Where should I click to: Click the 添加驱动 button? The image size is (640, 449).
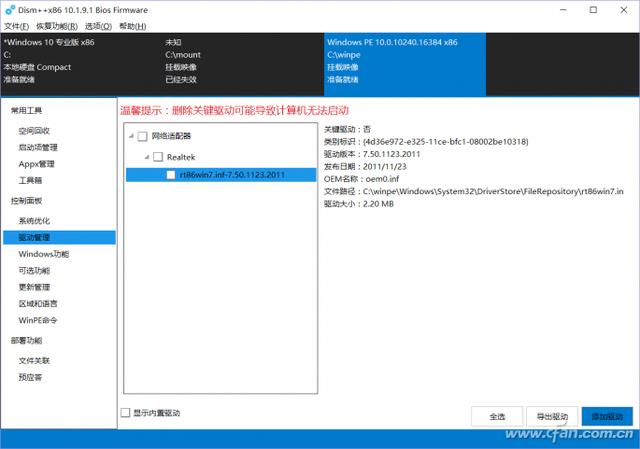[x=607, y=417]
